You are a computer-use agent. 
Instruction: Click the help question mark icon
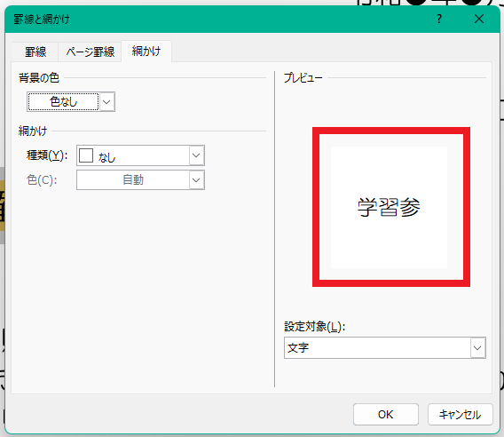click(x=439, y=19)
